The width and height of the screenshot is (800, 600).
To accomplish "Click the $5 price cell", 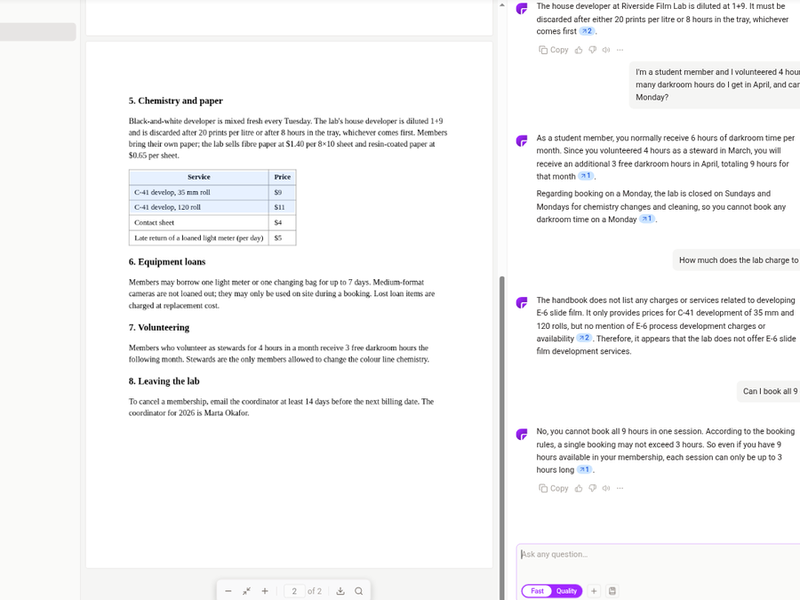I will pyautogui.click(x=282, y=238).
